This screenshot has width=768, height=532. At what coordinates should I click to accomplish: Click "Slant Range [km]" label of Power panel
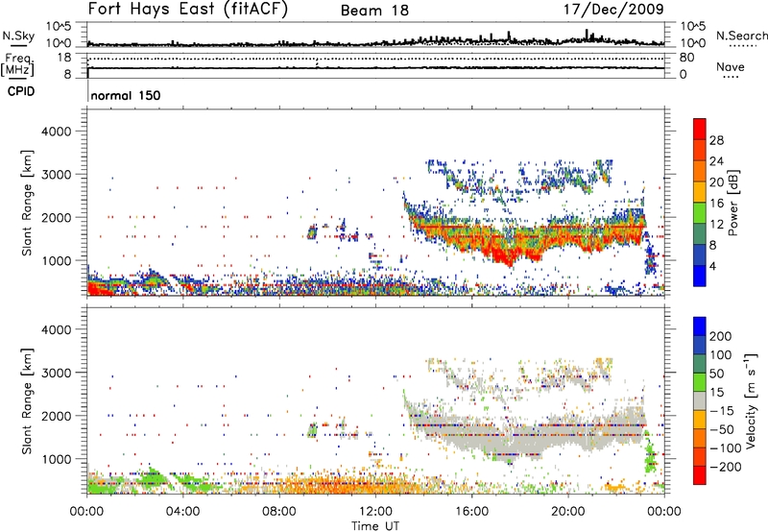click(x=27, y=203)
